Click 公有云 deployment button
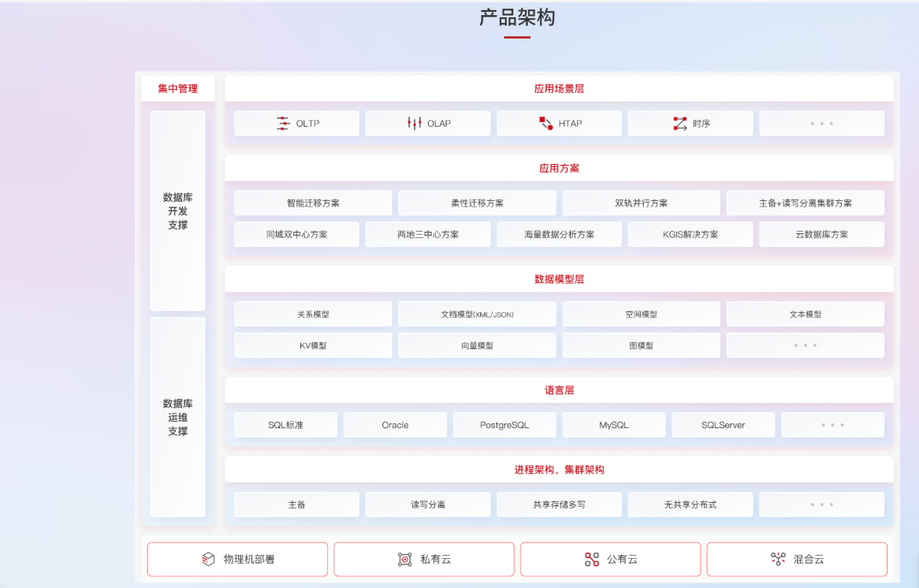 (610, 560)
